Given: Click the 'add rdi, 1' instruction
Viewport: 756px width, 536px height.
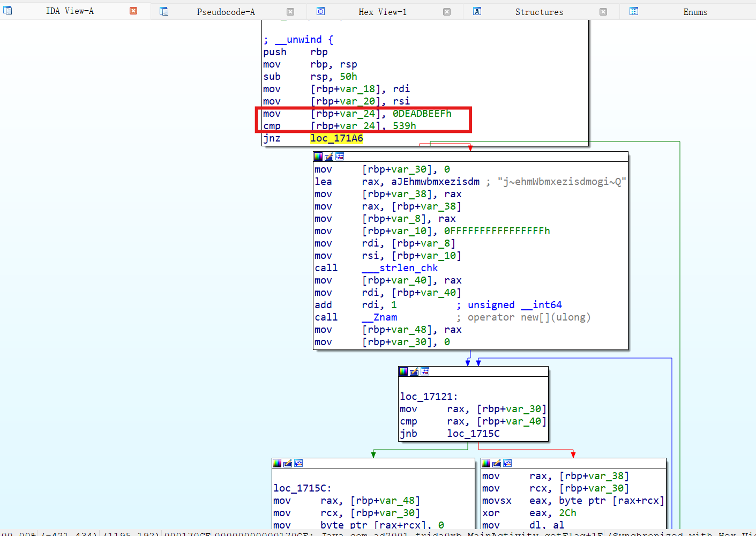Looking at the screenshot, I should 356,305.
